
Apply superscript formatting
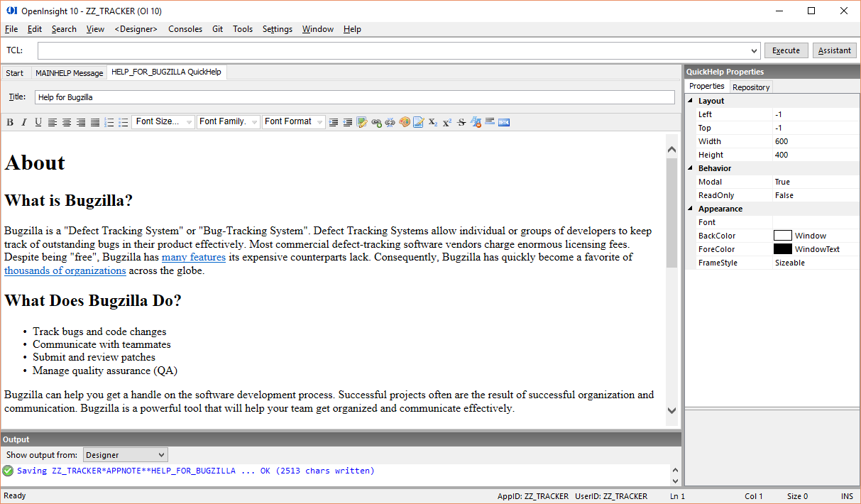[447, 122]
